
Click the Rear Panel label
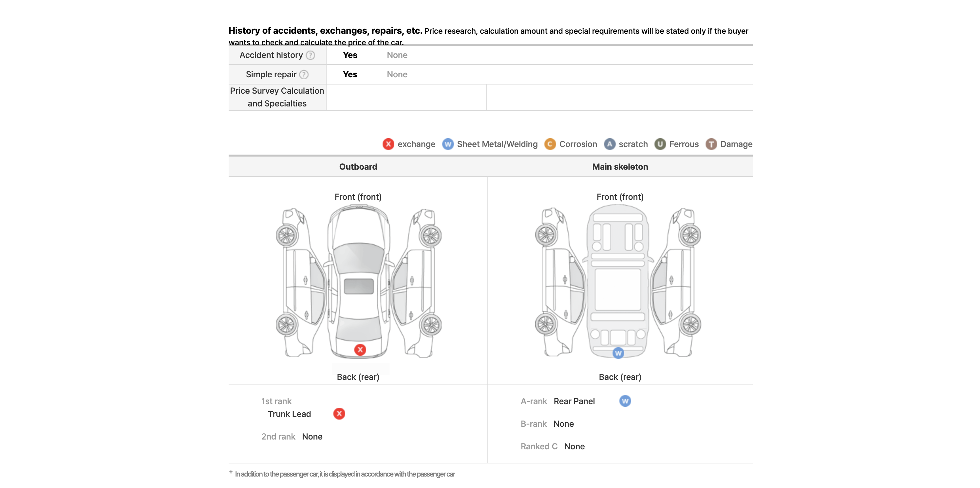pos(574,401)
